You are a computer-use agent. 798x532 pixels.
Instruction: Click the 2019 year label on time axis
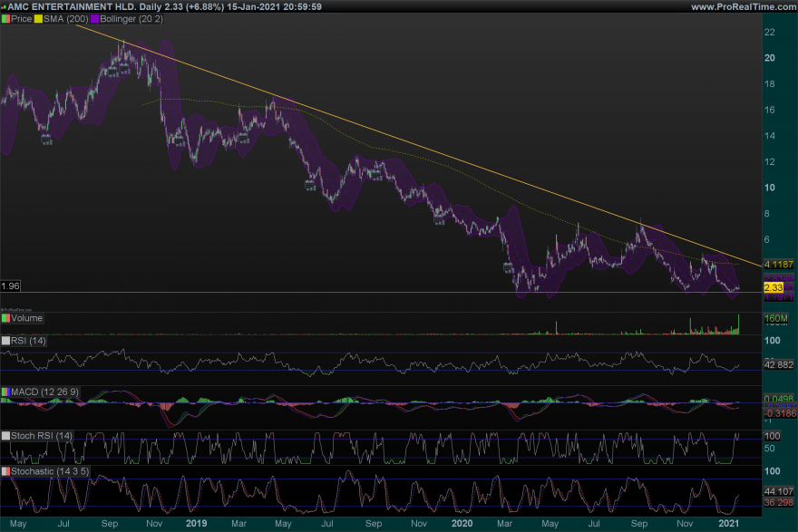coord(197,523)
